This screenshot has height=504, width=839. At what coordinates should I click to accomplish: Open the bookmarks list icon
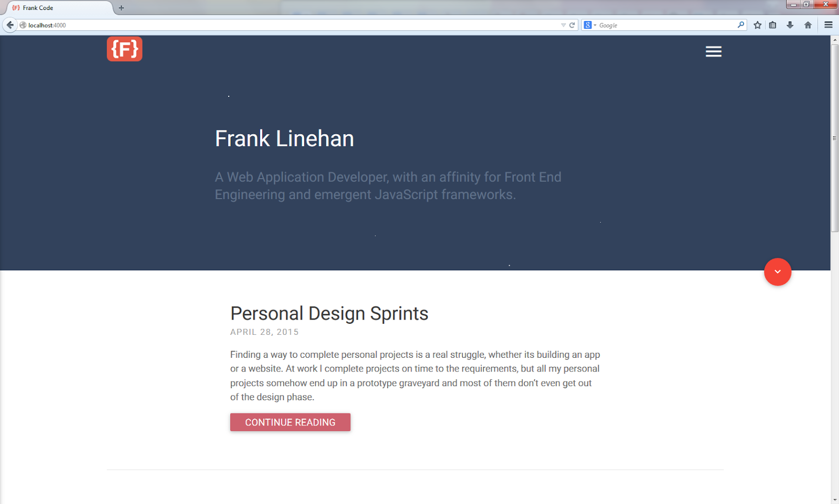772,25
